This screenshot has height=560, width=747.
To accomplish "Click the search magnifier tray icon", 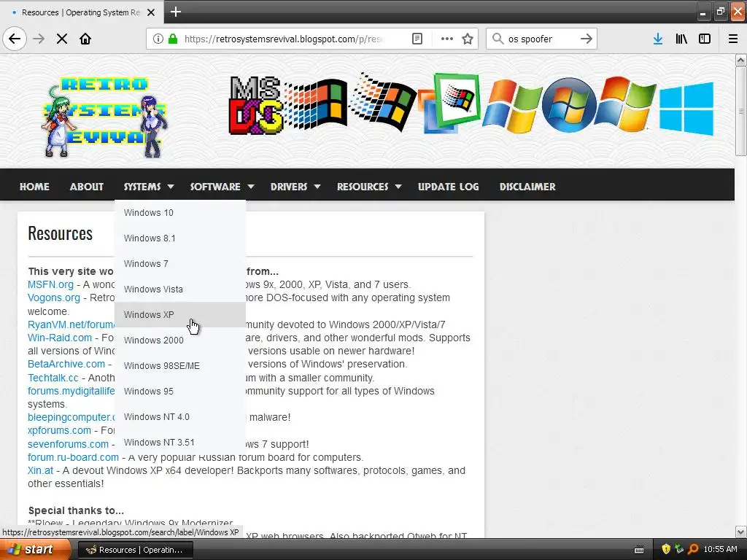I will click(x=693, y=549).
